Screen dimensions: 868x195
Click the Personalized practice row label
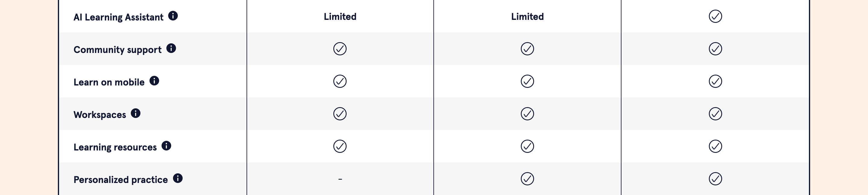click(x=121, y=180)
